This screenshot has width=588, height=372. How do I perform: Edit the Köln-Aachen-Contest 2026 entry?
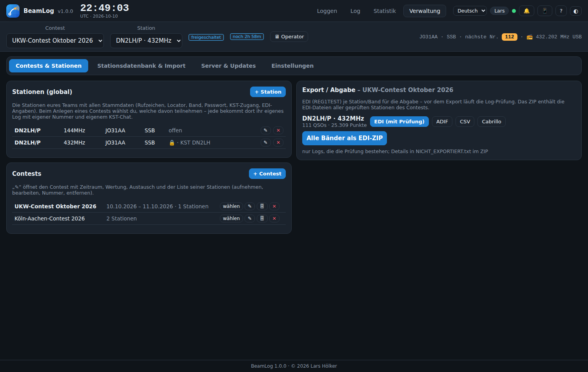[x=250, y=219]
